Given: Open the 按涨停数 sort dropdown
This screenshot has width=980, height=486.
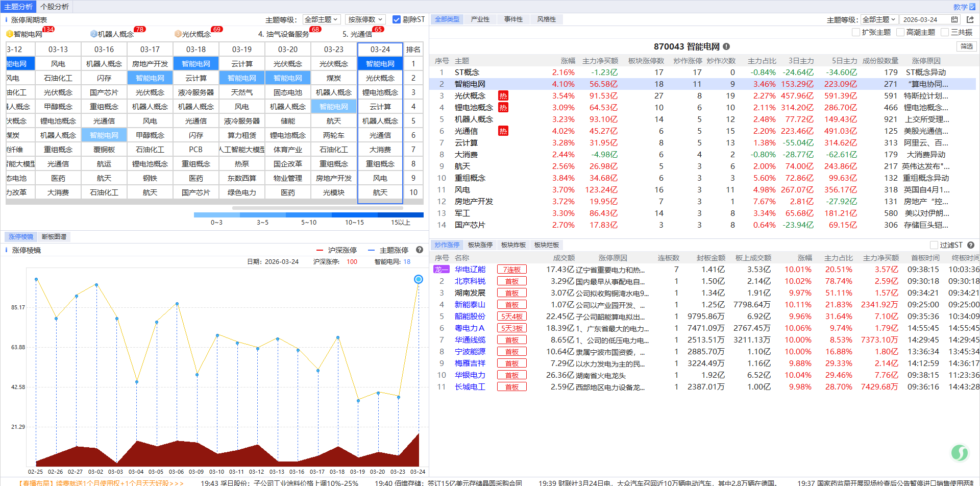Looking at the screenshot, I should pos(365,19).
